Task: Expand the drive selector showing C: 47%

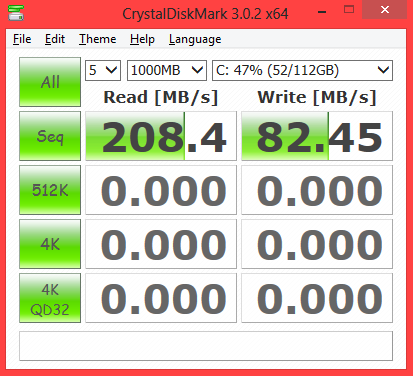Action: tap(303, 70)
